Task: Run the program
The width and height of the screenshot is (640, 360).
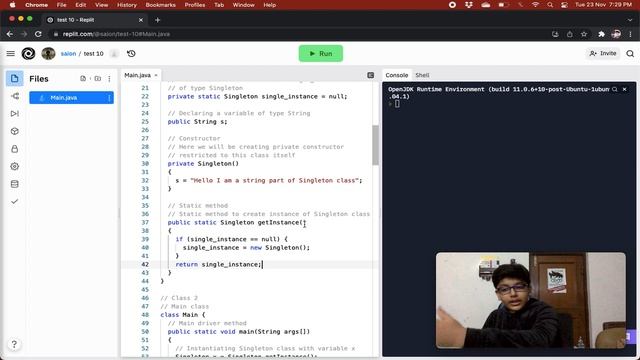Action: 321,53
